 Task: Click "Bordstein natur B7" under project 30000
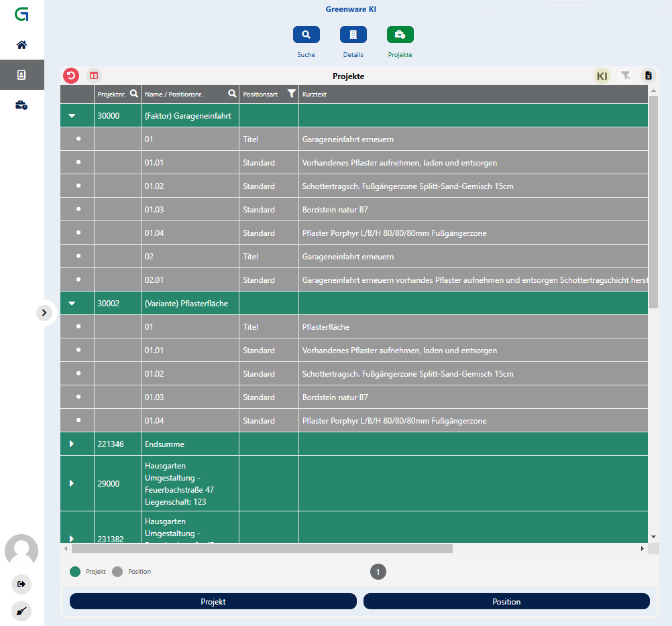point(335,209)
